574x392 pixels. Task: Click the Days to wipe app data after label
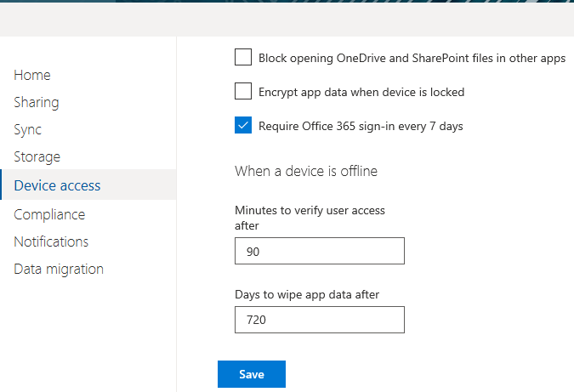pyautogui.click(x=307, y=295)
